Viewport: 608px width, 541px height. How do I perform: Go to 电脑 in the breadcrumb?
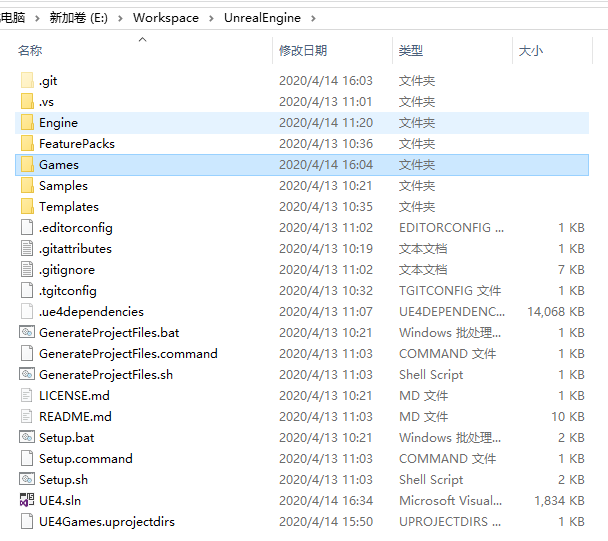(x=13, y=18)
